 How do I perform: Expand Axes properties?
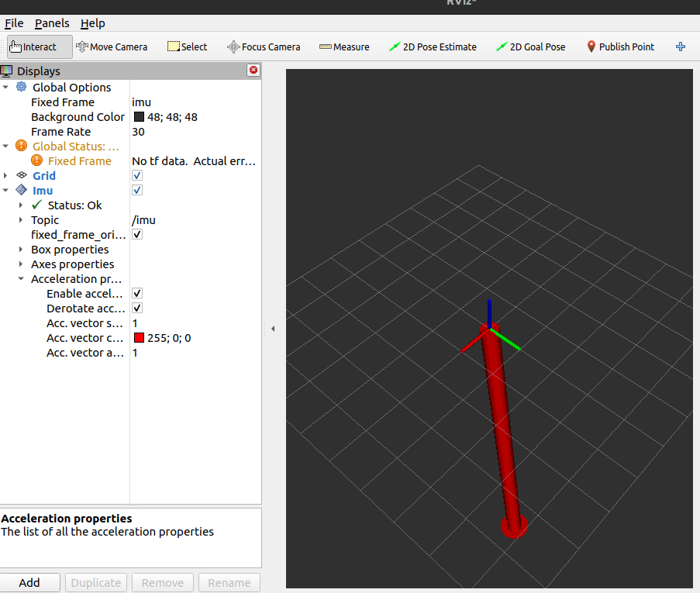tap(21, 264)
